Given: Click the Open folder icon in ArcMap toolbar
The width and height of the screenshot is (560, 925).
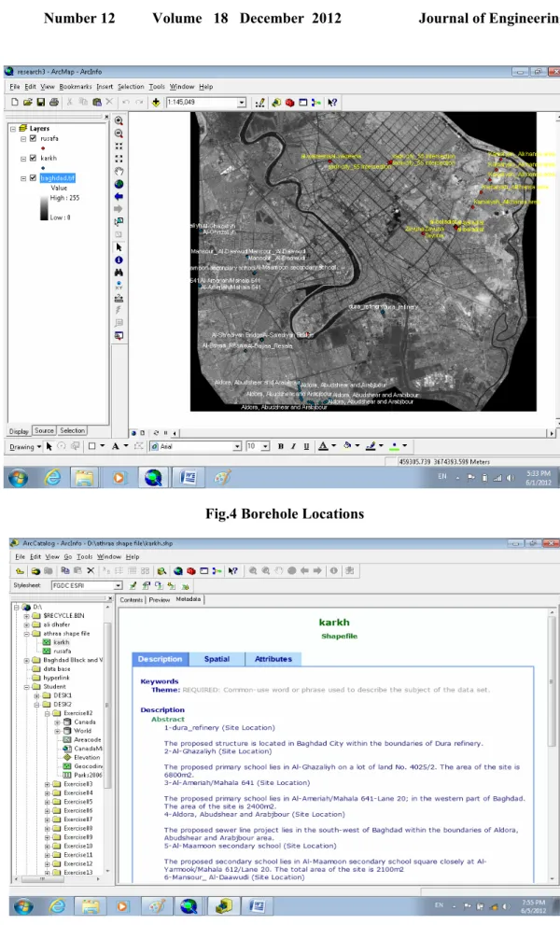Looking at the screenshot, I should coord(28,102).
